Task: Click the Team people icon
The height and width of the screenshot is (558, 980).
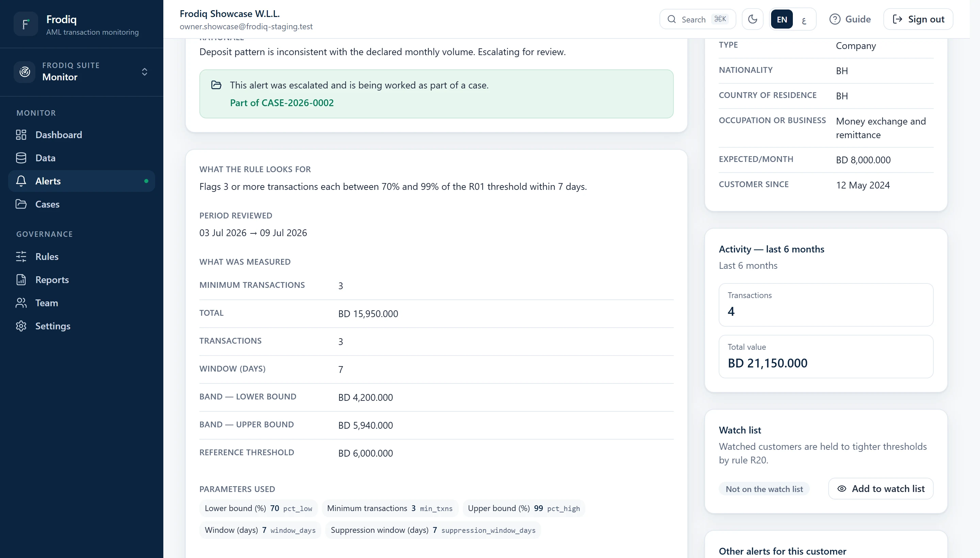Action: click(21, 303)
